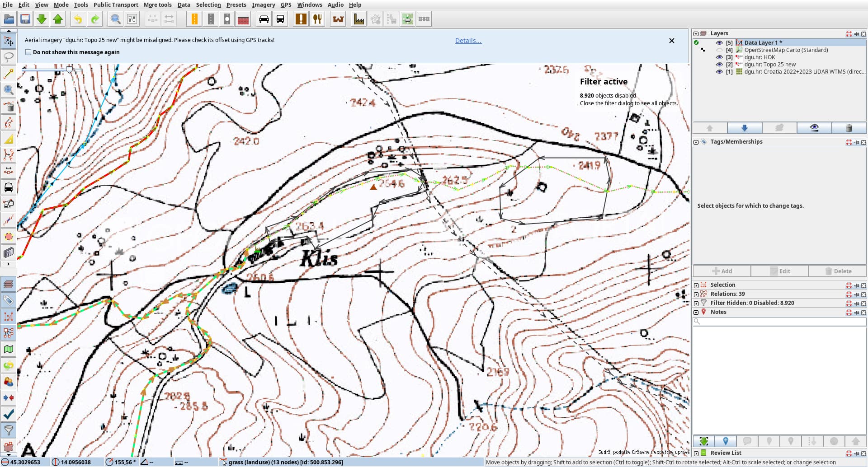Toggle the Validation results checkmark panel
The width and height of the screenshot is (868, 467).
9,414
